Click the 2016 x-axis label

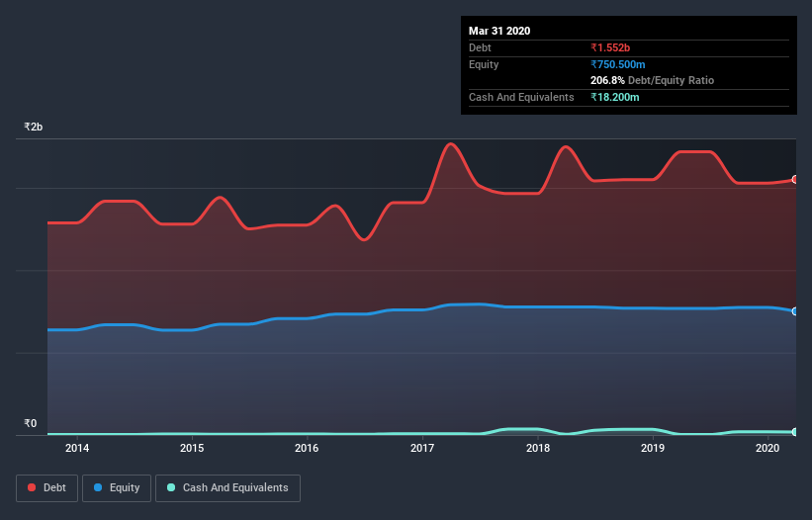pyautogui.click(x=307, y=448)
